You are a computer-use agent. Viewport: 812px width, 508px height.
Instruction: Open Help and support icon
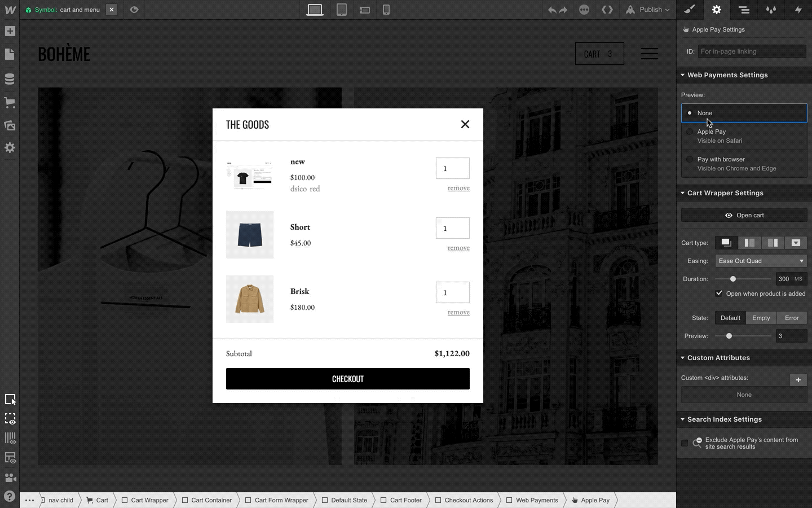coord(10,496)
